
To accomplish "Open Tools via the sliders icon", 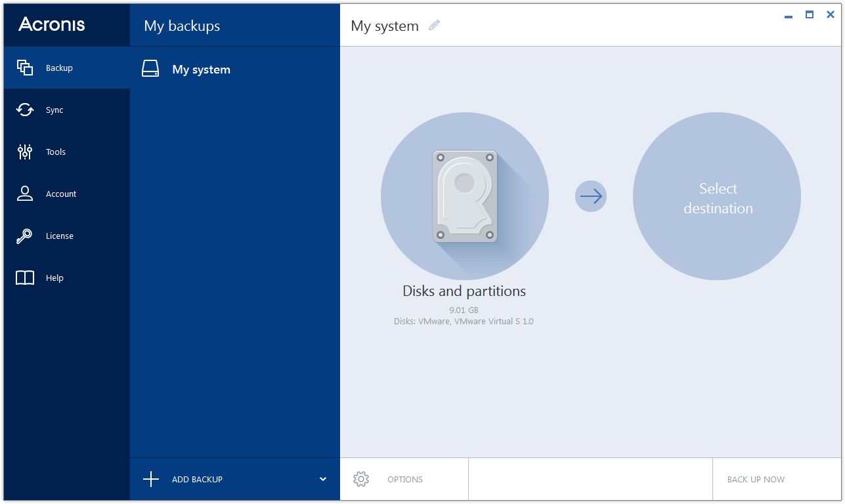I will point(25,152).
